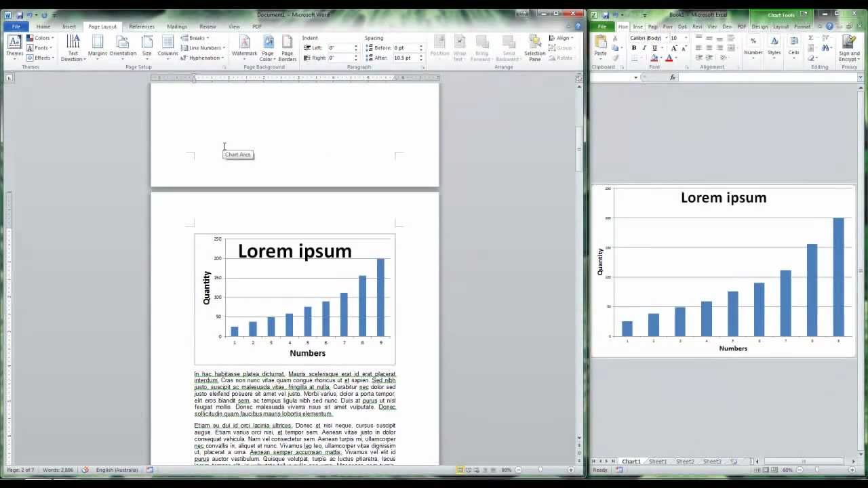Expand the Line Numbers dropdown in Word
Screen dimensions: 868x488
[x=203, y=48]
